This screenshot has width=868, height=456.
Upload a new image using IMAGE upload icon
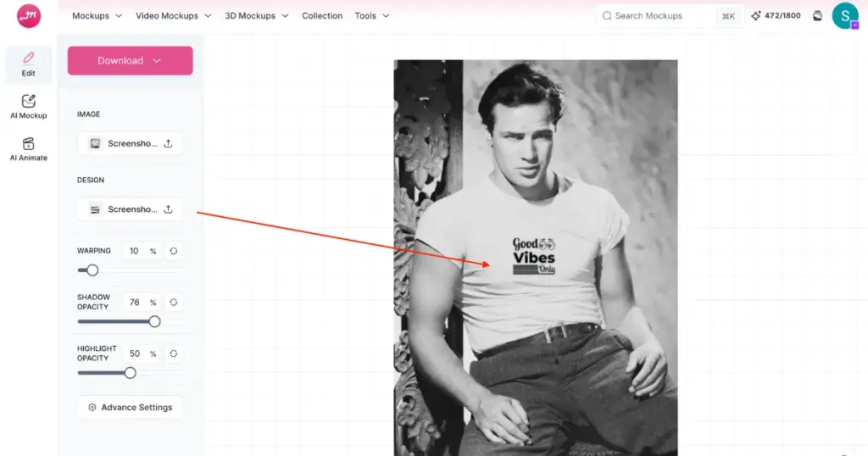click(169, 143)
